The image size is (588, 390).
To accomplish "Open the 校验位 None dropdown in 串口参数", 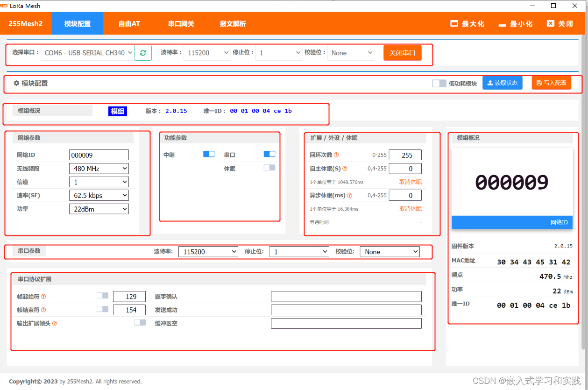I will pyautogui.click(x=390, y=251).
